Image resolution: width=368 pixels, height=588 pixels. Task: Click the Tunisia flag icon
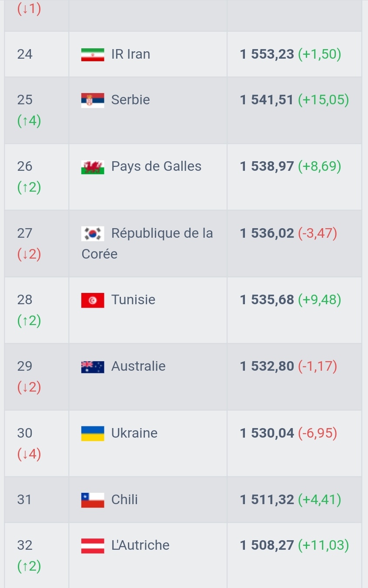tap(93, 300)
